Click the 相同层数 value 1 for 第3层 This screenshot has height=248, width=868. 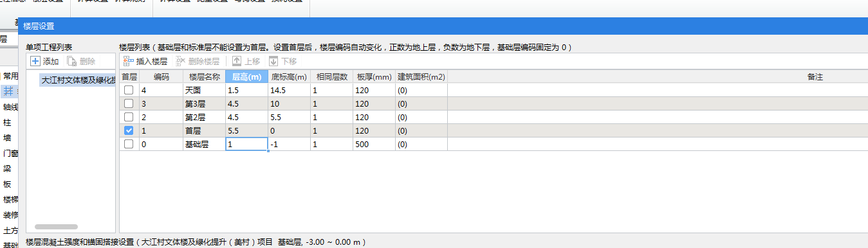[331, 103]
